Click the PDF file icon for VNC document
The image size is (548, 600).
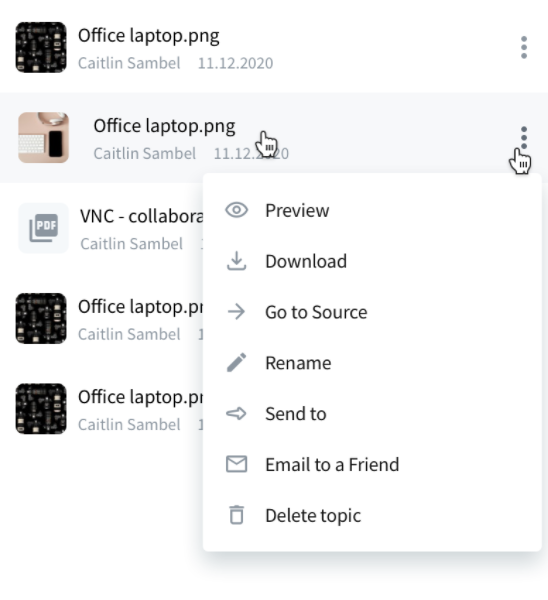(44, 228)
